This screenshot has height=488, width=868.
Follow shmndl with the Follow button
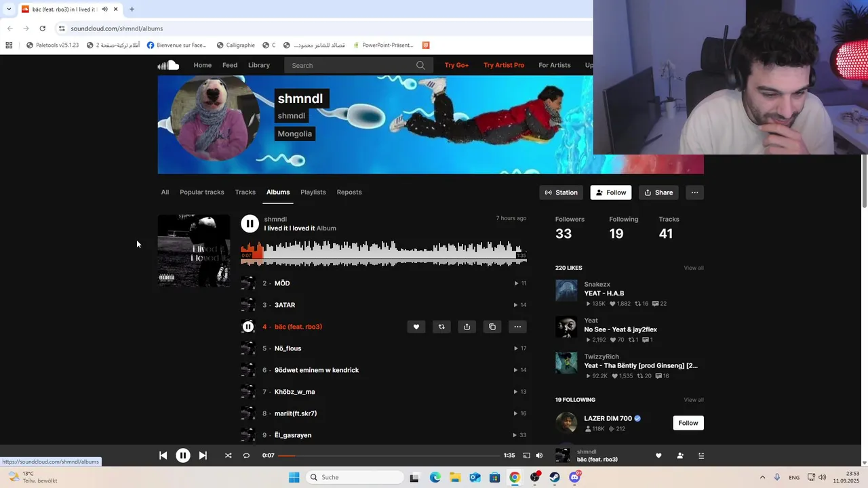pos(611,192)
